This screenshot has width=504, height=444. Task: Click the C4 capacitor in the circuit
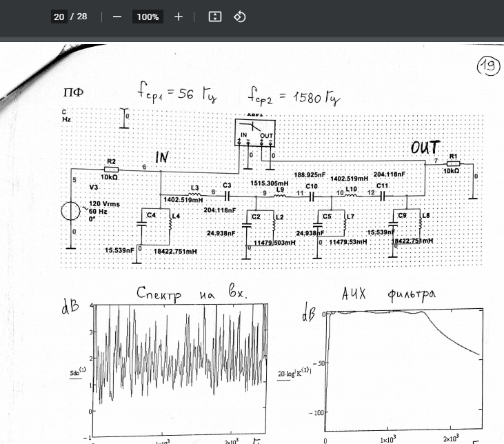pos(143,223)
